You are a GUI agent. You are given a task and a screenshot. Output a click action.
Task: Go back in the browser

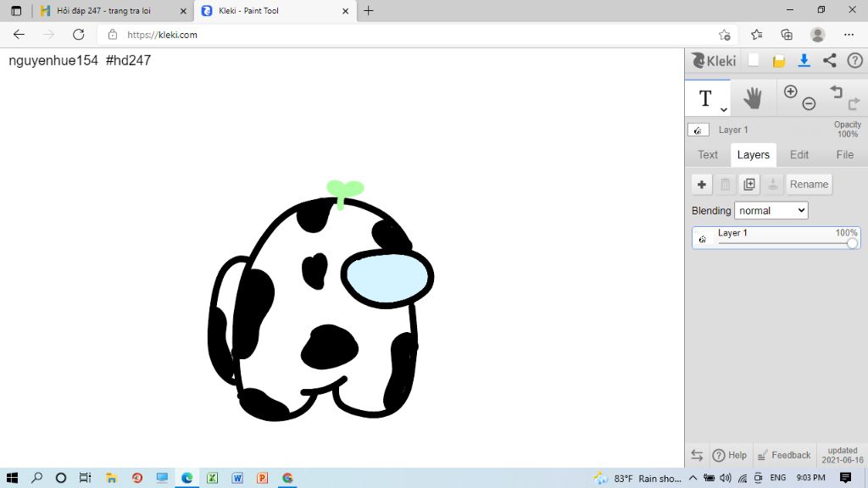(19, 34)
